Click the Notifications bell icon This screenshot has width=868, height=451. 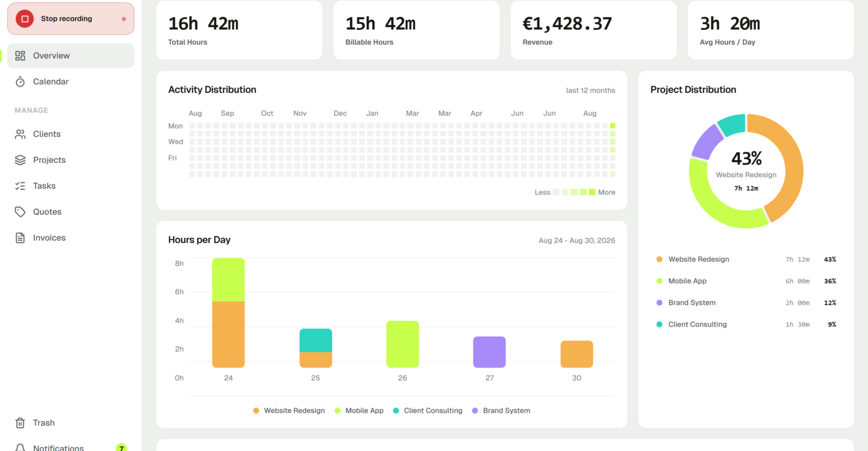click(20, 448)
